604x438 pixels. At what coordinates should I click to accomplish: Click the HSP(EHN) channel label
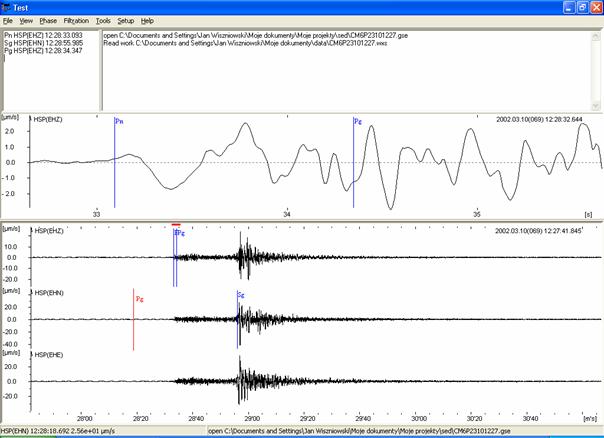(49, 293)
